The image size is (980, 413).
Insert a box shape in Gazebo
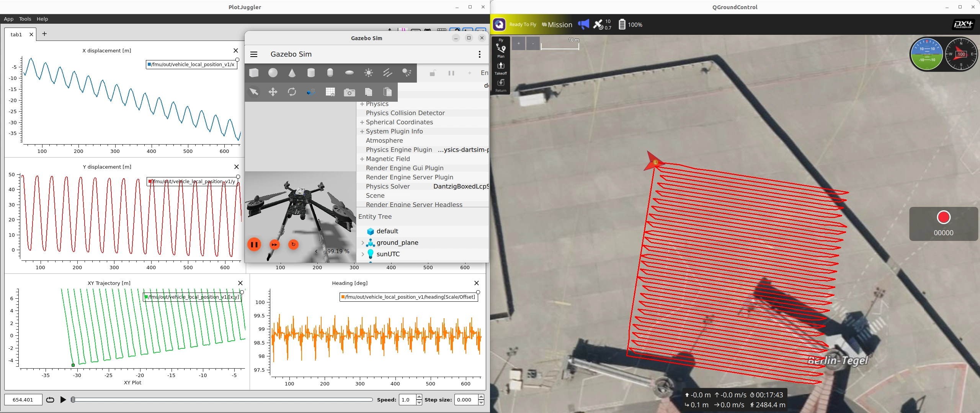254,73
